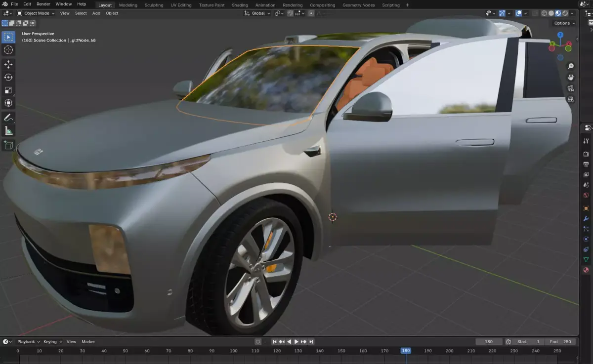Select the Select Box tool
Image resolution: width=593 pixels, height=364 pixels.
point(8,37)
